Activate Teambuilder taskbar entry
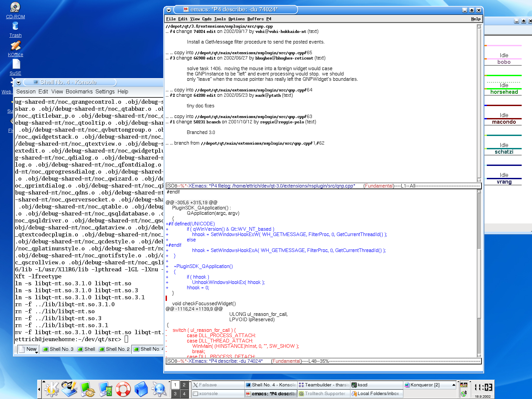This screenshot has width=532, height=399. coord(324,385)
